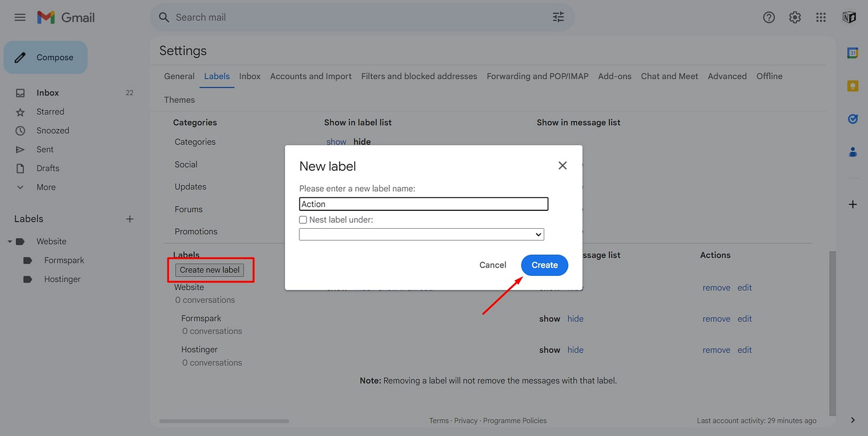Screen dimensions: 868x436
Task: Open the Themes settings tab
Action: point(179,99)
